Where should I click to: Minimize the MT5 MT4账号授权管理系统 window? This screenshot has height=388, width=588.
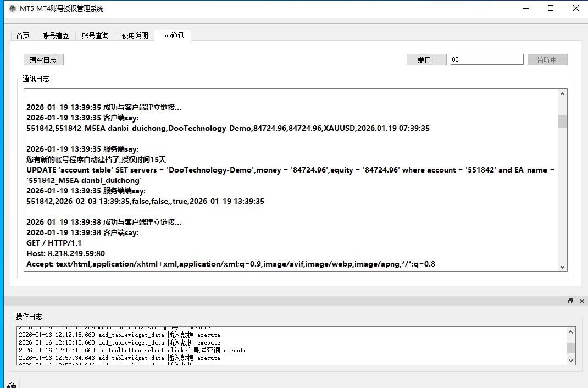[x=526, y=8]
